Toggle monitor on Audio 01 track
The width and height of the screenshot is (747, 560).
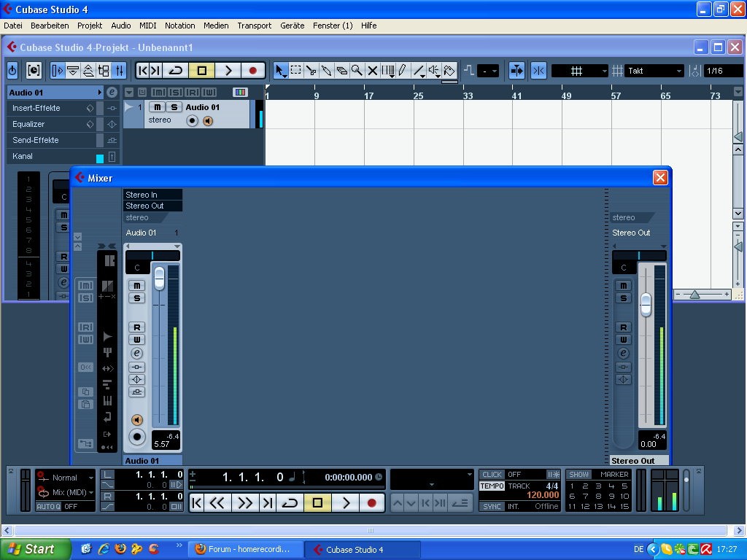coord(208,121)
